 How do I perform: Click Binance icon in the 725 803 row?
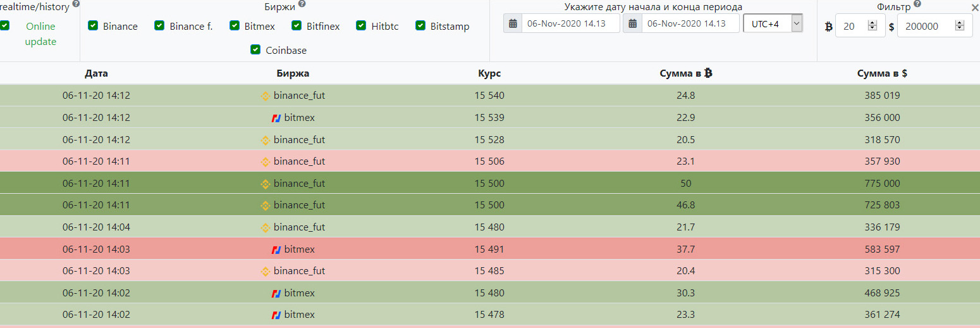(266, 205)
